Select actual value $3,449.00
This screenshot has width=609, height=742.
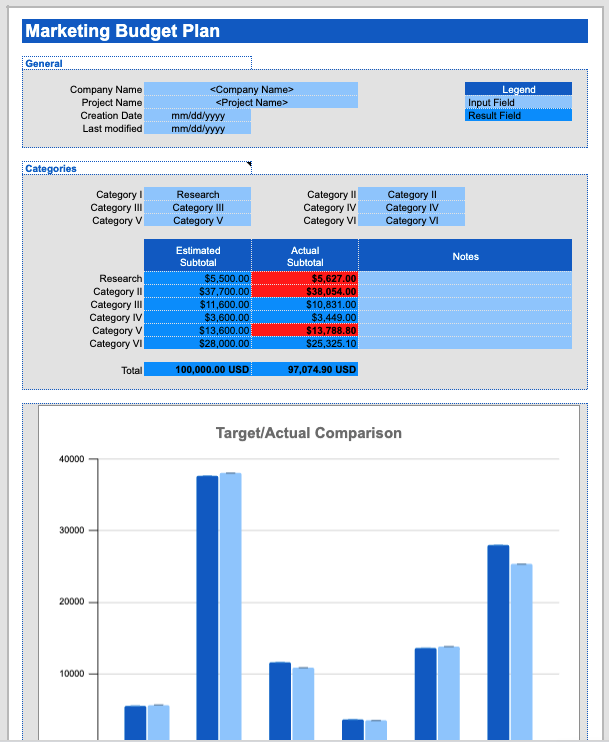pyautogui.click(x=305, y=317)
